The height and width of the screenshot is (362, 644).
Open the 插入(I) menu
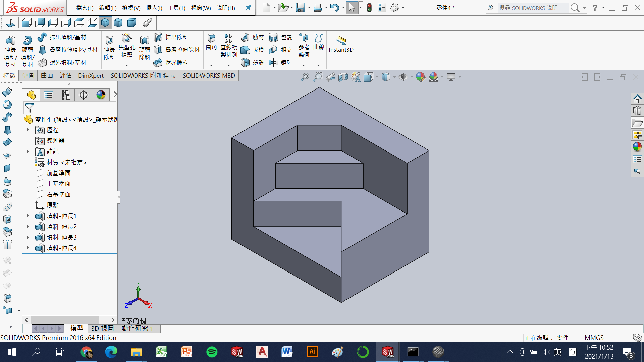[154, 8]
